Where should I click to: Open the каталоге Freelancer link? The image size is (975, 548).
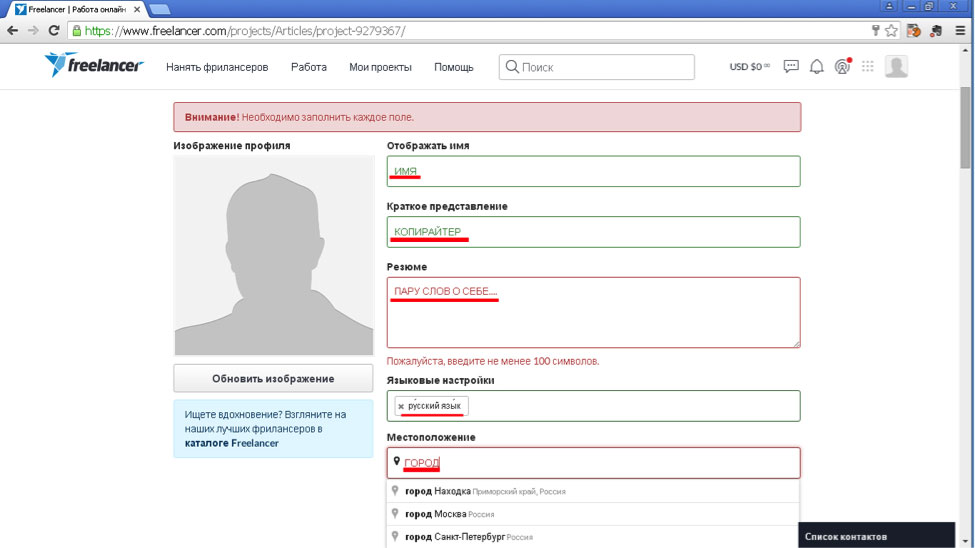(231, 443)
